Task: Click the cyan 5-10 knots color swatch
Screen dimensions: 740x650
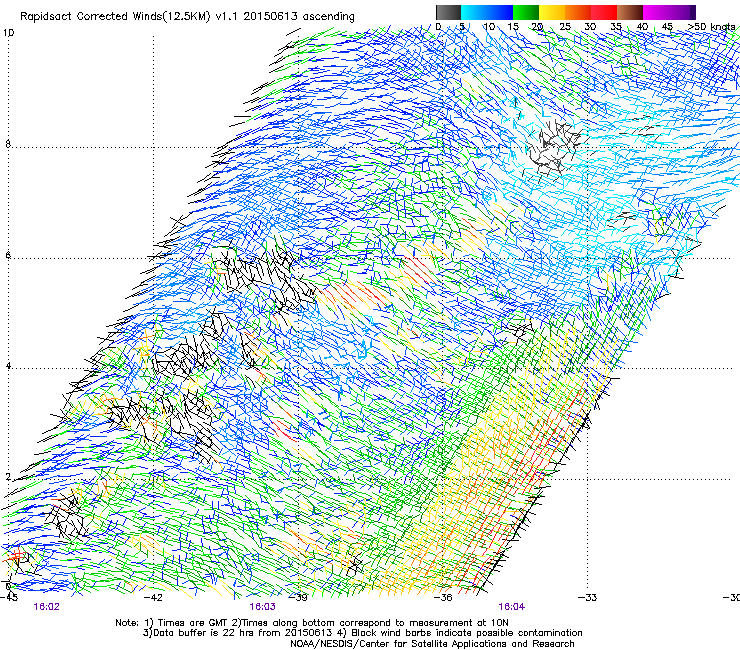Action: click(x=474, y=12)
